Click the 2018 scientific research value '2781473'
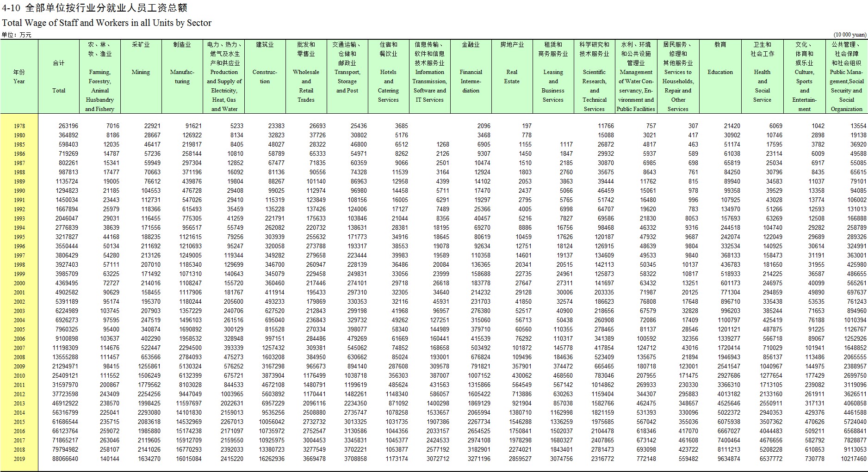Screen dimensions: 868x472 pyautogui.click(x=602, y=449)
